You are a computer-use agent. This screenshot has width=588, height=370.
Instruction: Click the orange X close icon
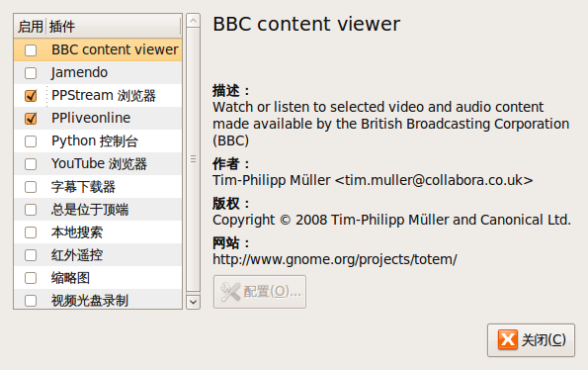coord(508,339)
